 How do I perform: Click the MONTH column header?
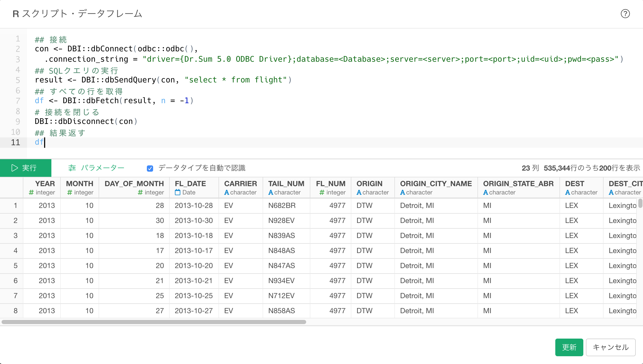coord(80,188)
